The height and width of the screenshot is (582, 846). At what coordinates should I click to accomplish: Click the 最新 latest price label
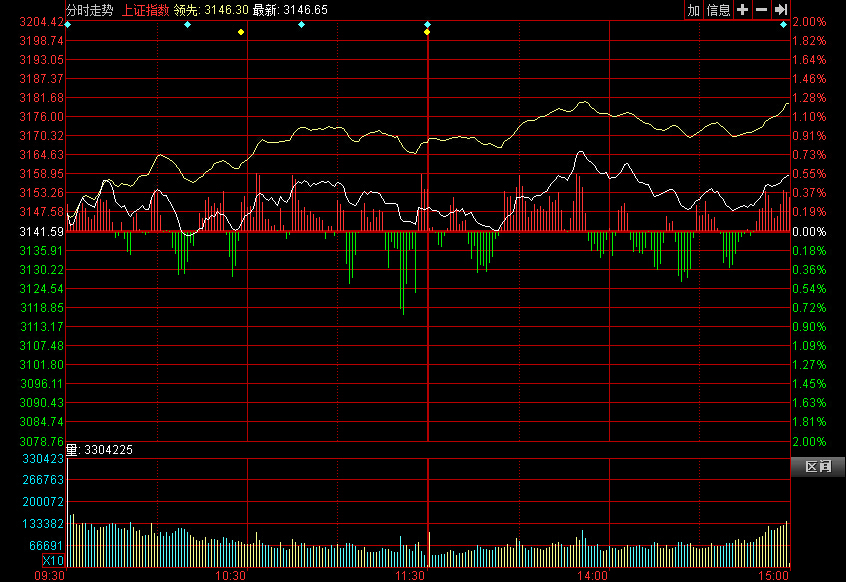[x=265, y=9]
